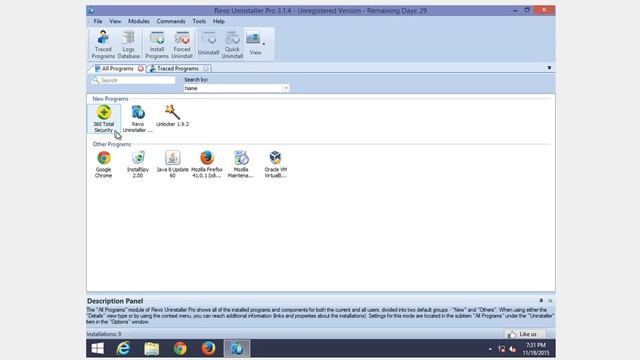
Task: Open the Modules menu
Action: pos(139,21)
